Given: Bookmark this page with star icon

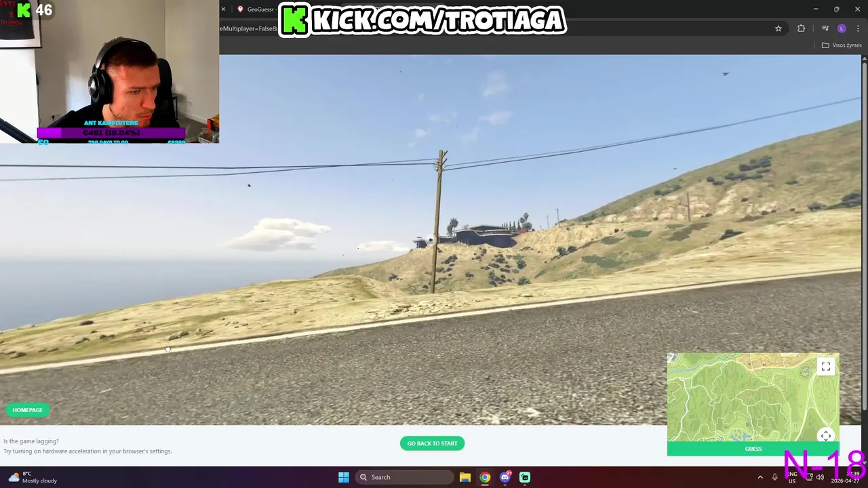Looking at the screenshot, I should [x=778, y=28].
